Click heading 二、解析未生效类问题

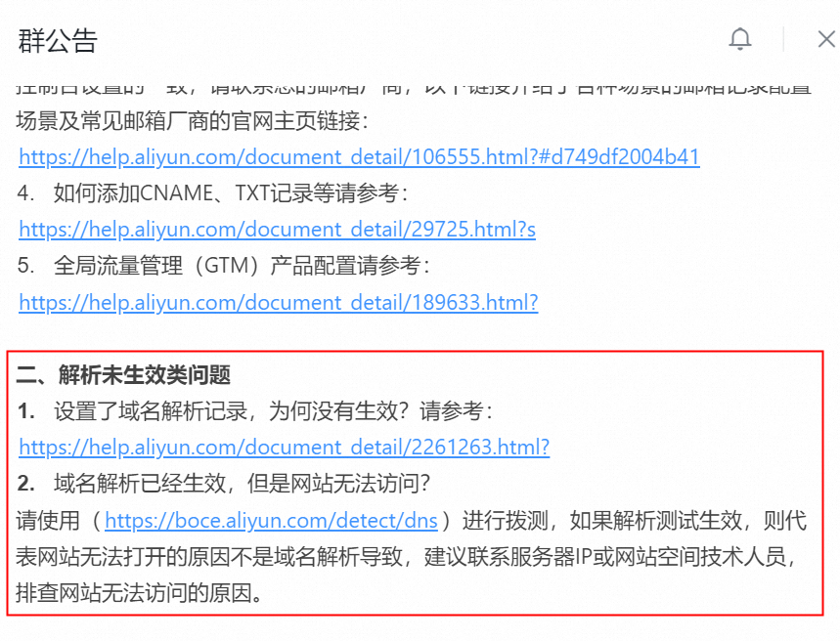(x=123, y=375)
